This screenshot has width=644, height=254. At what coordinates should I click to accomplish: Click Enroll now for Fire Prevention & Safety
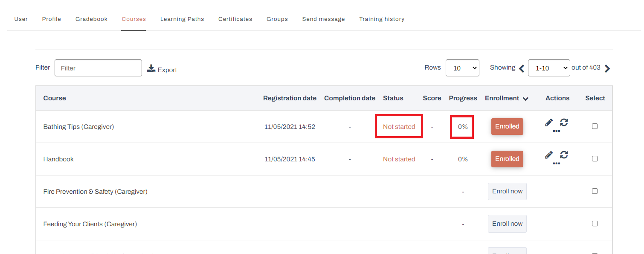click(x=507, y=191)
